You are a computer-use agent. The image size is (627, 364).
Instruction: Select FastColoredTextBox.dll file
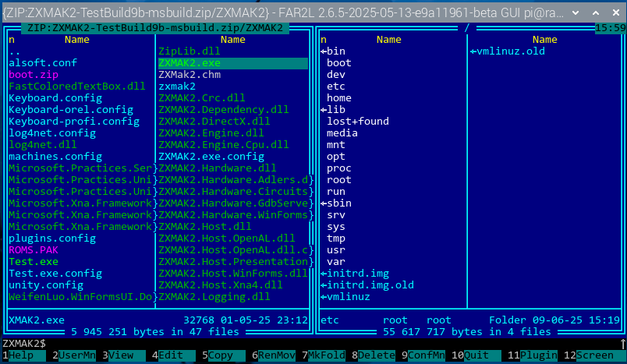point(76,87)
